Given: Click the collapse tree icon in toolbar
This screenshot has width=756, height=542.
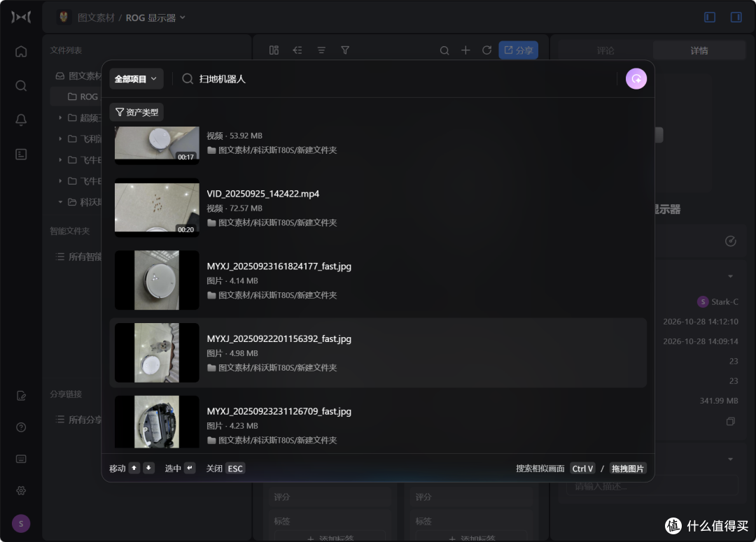Looking at the screenshot, I should 297,50.
